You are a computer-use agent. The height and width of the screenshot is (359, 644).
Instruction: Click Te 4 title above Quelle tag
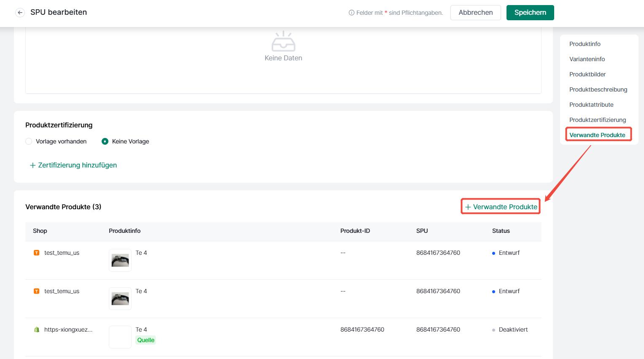[x=141, y=329]
